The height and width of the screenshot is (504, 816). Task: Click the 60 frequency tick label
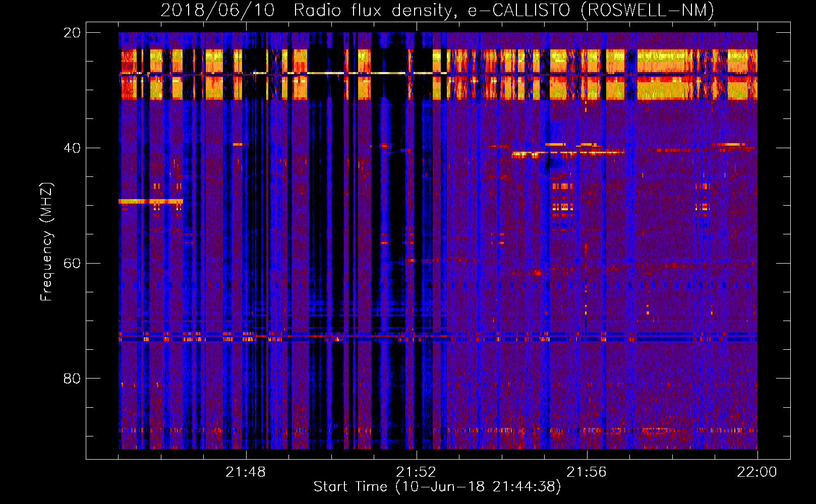72,264
